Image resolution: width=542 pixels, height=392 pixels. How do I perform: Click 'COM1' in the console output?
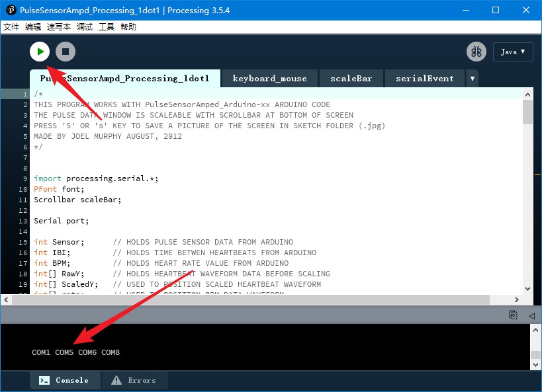(41, 352)
